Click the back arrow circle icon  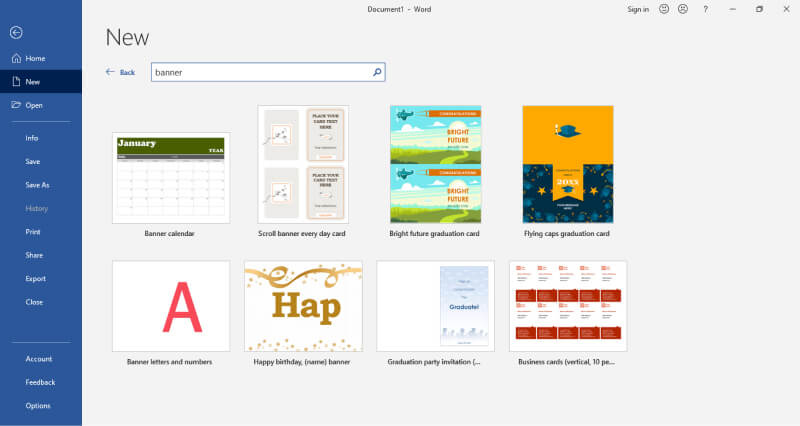16,33
